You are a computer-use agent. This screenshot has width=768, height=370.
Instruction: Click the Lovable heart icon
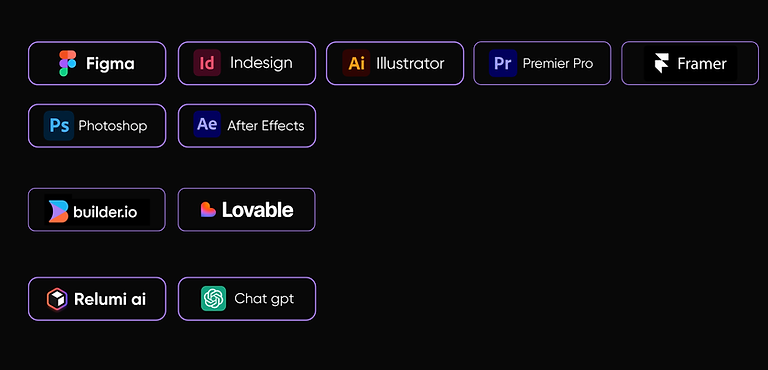click(x=208, y=210)
